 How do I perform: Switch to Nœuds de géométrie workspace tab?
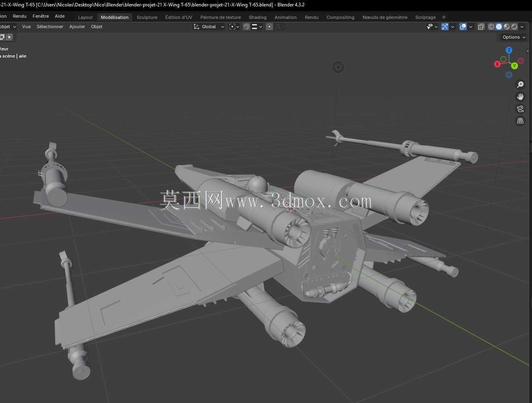[x=385, y=17]
